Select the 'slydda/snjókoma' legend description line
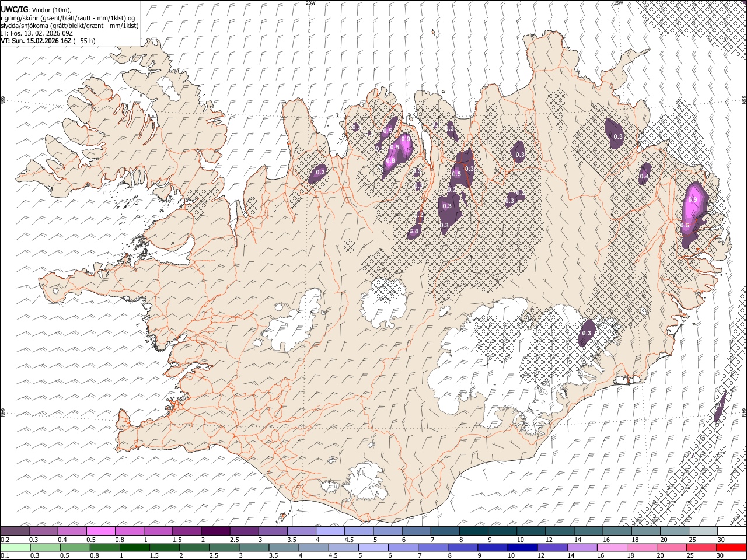 69,26
